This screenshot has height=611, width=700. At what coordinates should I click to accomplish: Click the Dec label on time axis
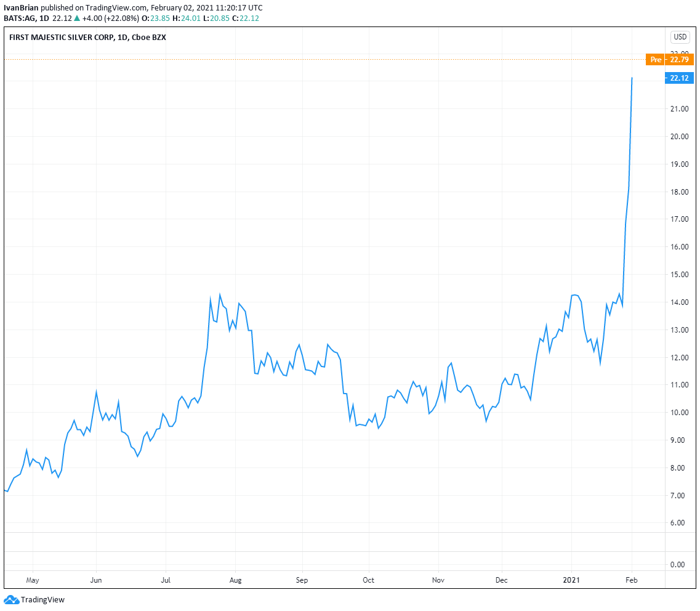coord(501,580)
